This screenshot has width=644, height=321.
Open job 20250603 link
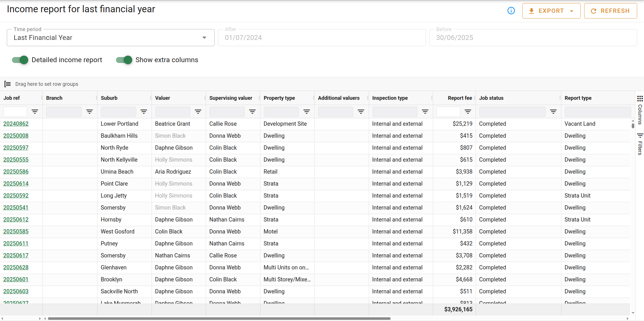pos(16,291)
